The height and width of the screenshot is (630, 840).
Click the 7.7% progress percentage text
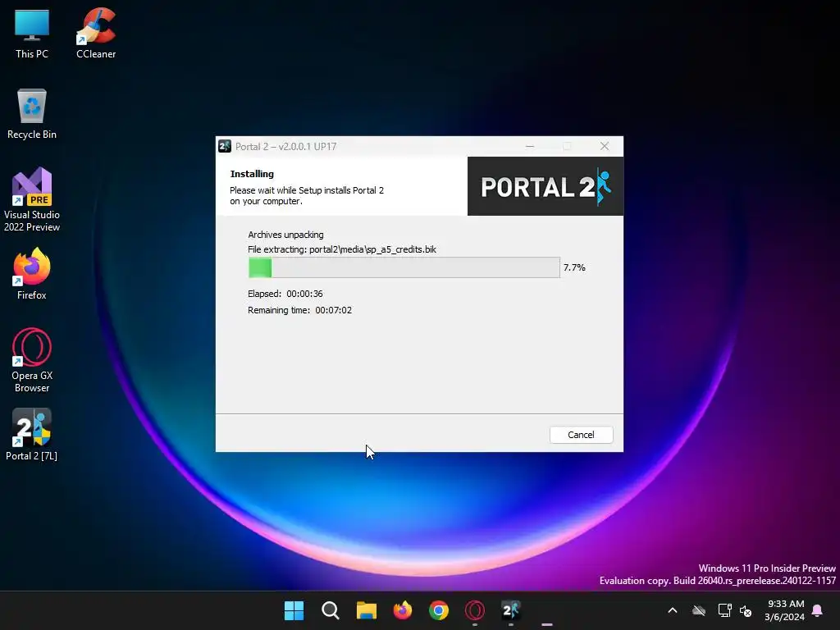click(x=574, y=267)
